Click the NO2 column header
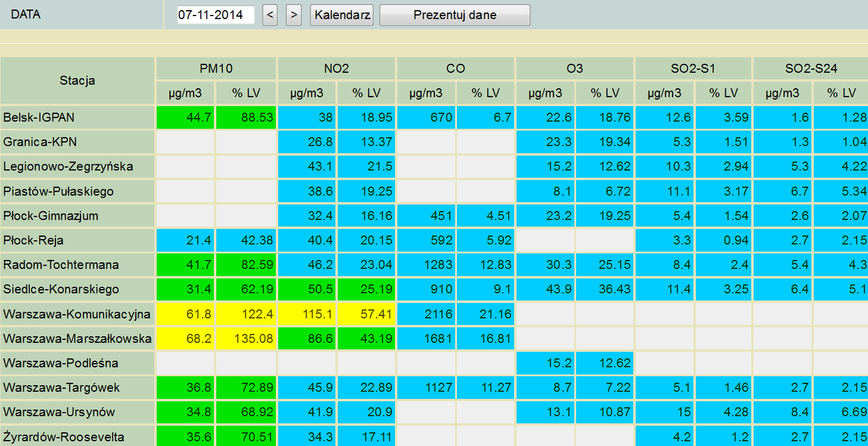The width and height of the screenshot is (868, 446). click(337, 69)
